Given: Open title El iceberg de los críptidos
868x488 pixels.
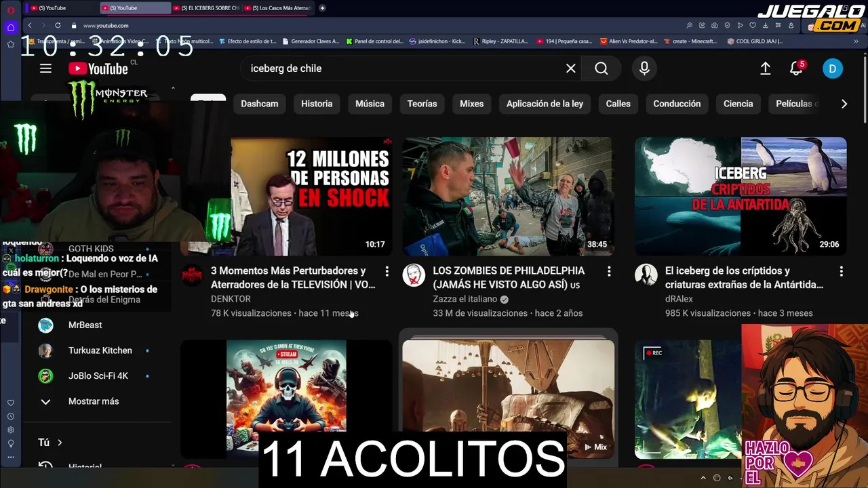Looking at the screenshot, I should 744,278.
